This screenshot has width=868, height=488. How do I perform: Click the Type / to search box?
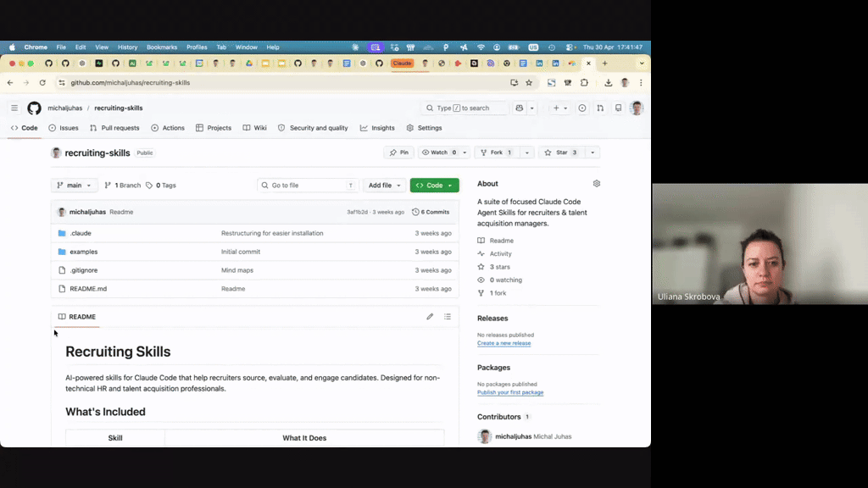(x=464, y=108)
